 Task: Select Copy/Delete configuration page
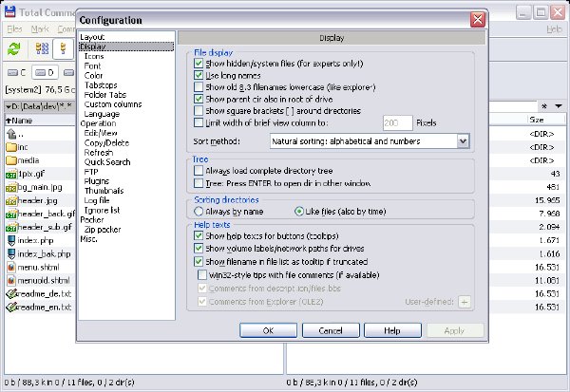pyautogui.click(x=106, y=142)
